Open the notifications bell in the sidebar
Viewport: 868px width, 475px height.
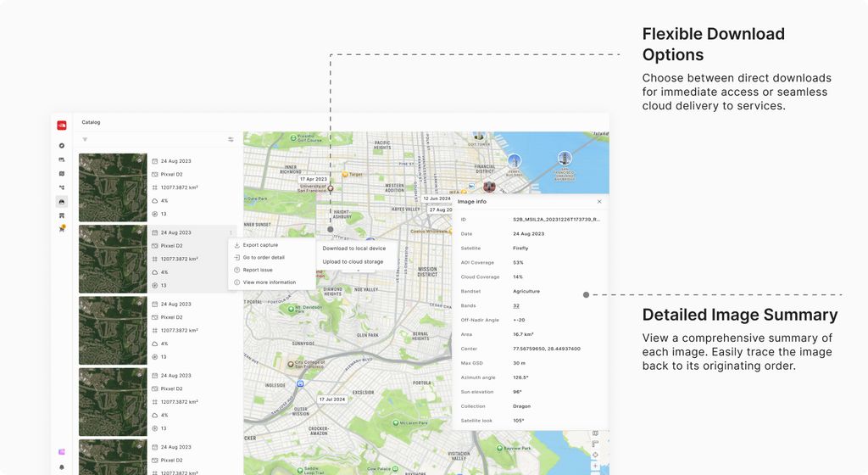(x=61, y=467)
